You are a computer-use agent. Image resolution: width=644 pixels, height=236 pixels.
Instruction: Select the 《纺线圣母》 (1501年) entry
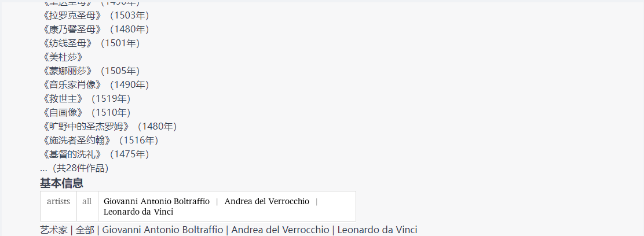(90, 43)
